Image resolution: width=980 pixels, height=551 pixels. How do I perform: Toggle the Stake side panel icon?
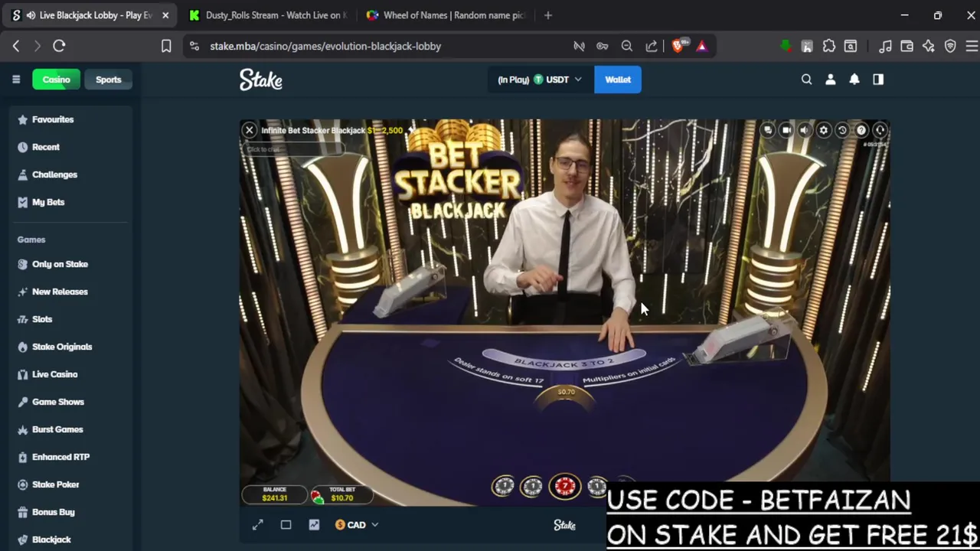(x=878, y=80)
